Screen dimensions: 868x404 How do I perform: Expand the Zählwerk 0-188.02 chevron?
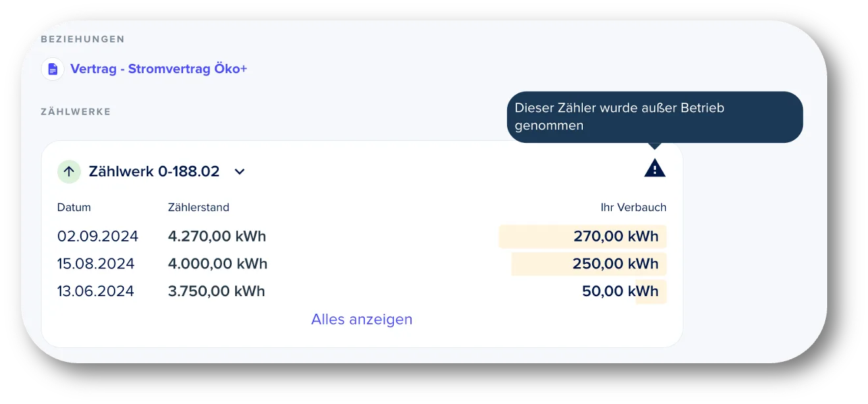[240, 172]
